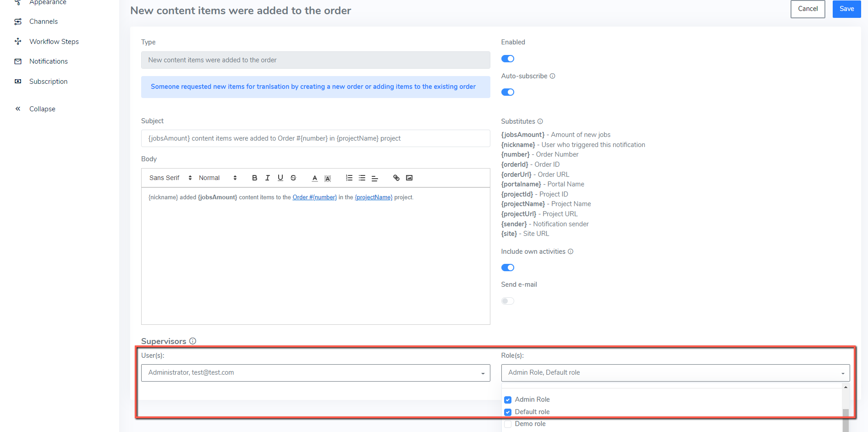Collapse the sidebar menu
Screen dimensions: 868x432
click(x=42, y=109)
